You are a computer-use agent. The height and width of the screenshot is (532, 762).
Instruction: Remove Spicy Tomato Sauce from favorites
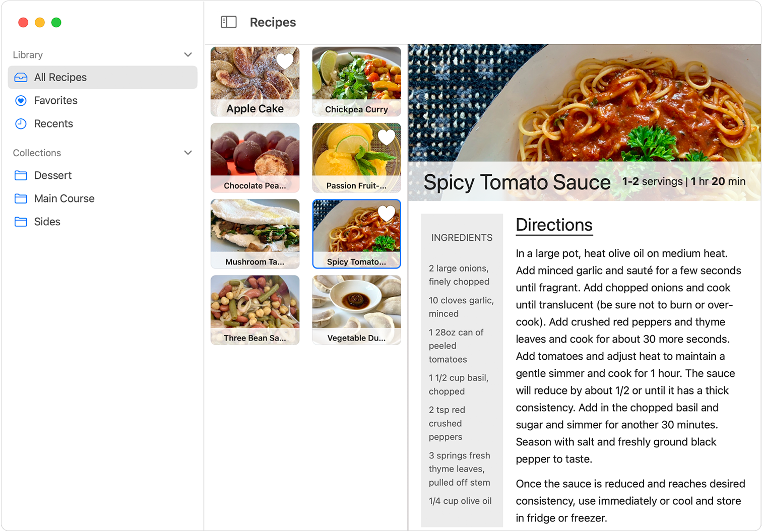386,213
